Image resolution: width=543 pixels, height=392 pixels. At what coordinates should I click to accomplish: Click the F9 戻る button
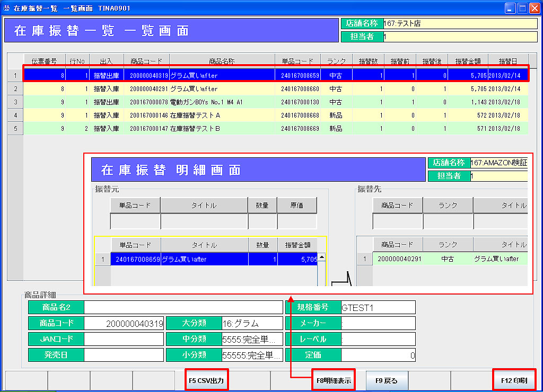click(x=387, y=380)
